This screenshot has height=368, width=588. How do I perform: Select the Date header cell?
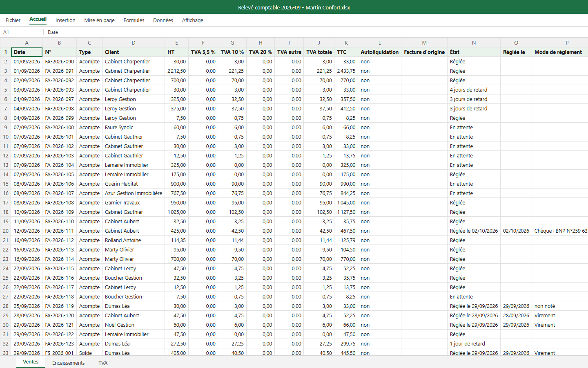tap(27, 52)
